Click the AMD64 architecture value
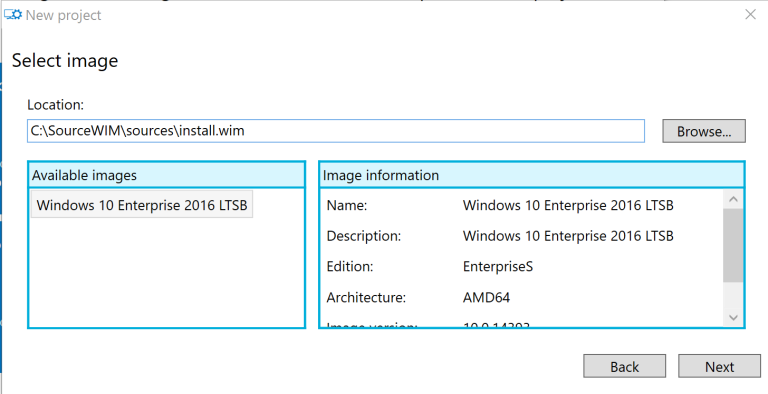Screen dimensions: 768x394 (486, 297)
